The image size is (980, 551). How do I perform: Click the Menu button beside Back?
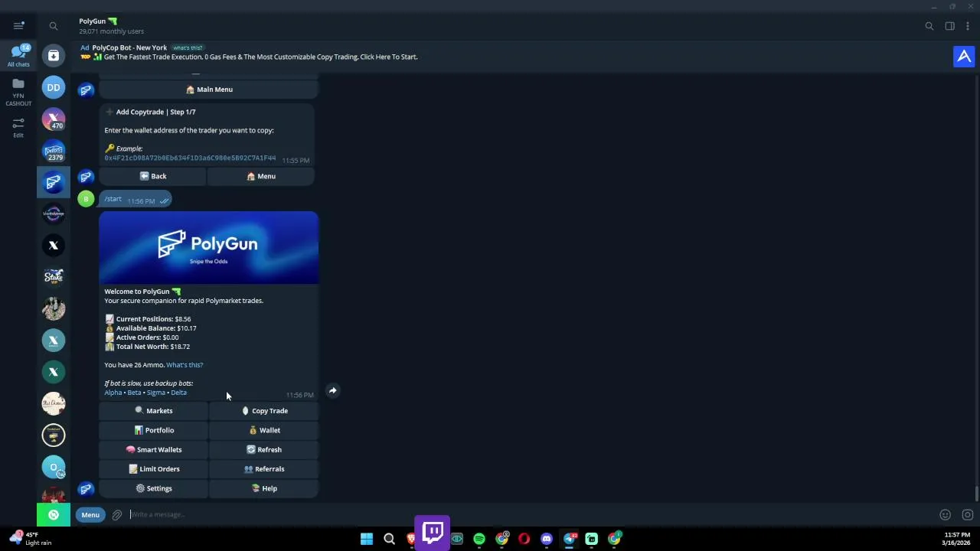pyautogui.click(x=261, y=176)
